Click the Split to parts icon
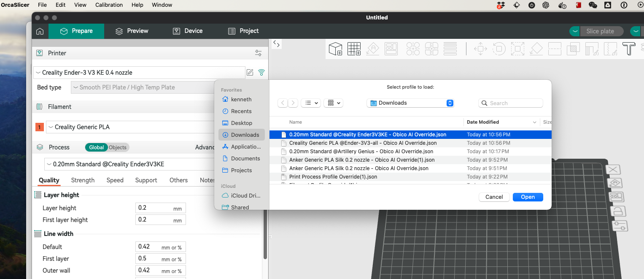 click(431, 49)
